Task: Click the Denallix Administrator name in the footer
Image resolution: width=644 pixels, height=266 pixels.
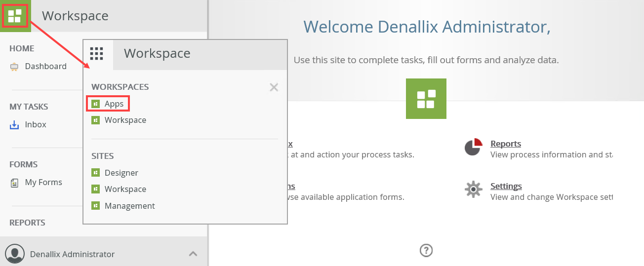Action: (72, 254)
